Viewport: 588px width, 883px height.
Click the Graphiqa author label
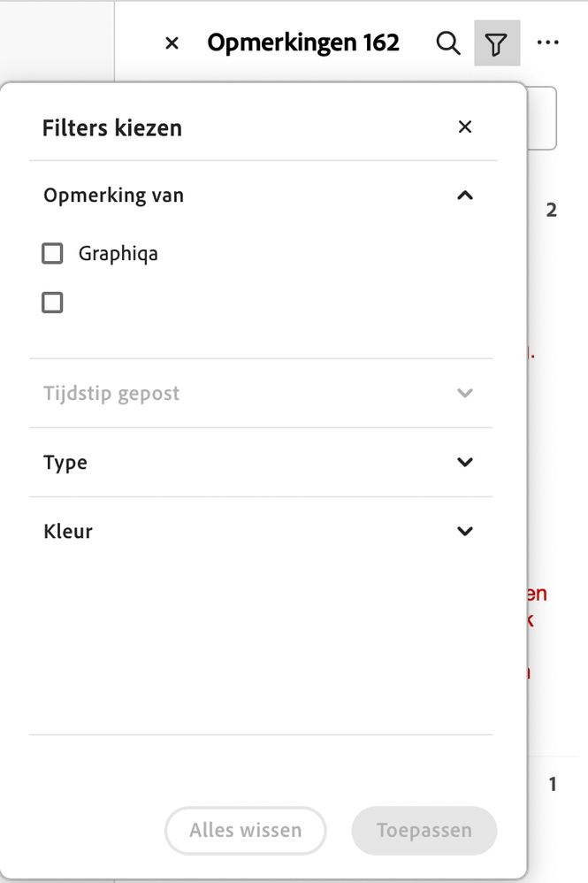(118, 254)
